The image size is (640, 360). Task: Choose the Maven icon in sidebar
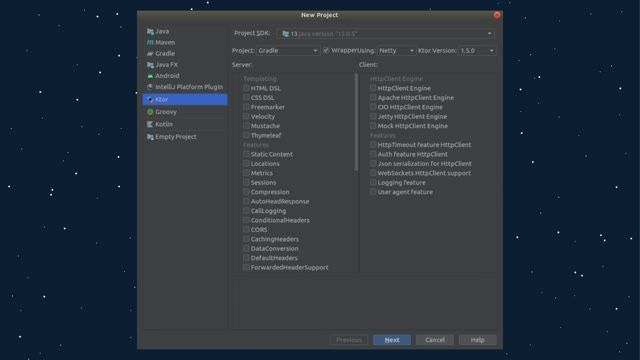tap(150, 42)
